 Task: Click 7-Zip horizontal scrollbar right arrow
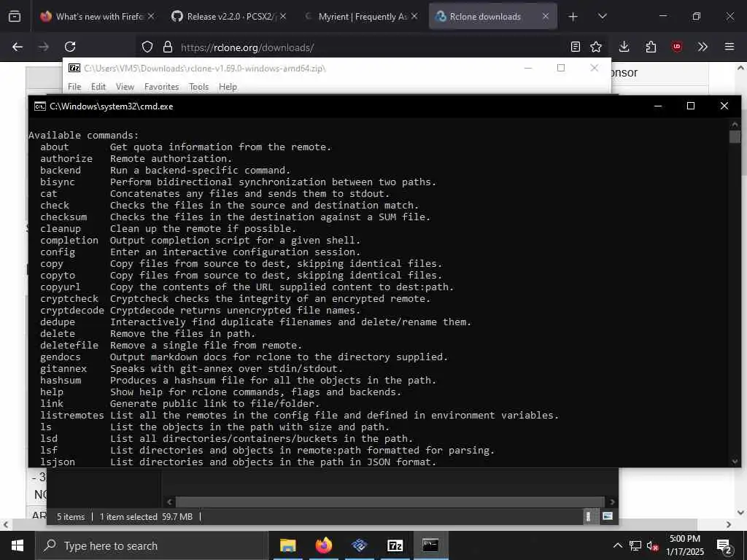tap(612, 502)
